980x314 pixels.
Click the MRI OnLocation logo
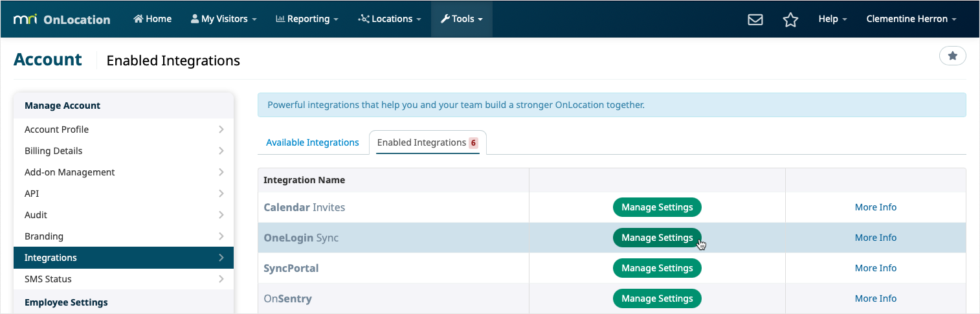tap(62, 19)
